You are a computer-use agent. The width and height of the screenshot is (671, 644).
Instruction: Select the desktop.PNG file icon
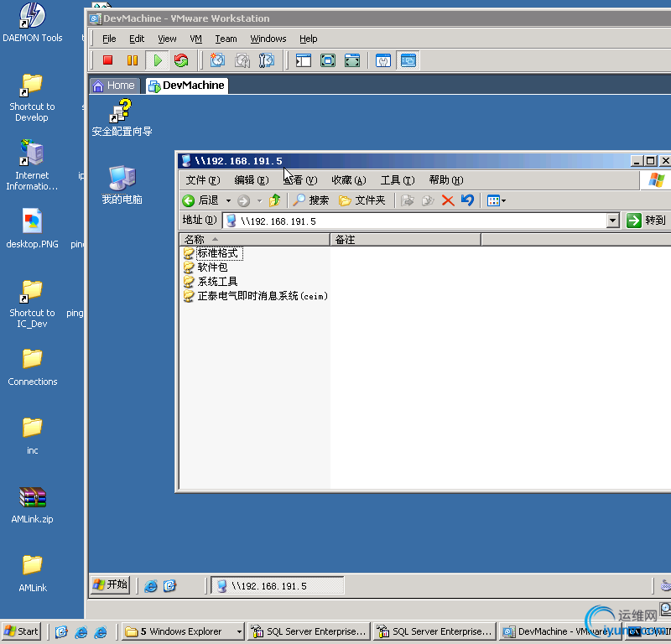click(x=33, y=229)
